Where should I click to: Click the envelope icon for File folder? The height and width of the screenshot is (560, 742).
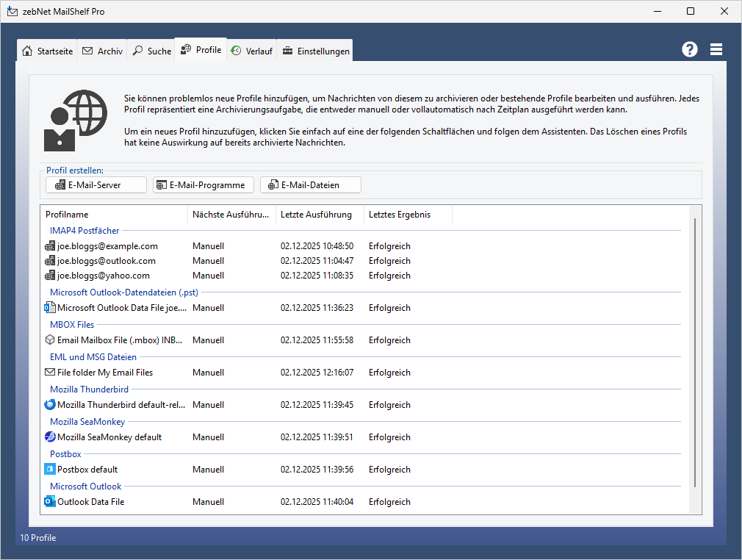(50, 373)
